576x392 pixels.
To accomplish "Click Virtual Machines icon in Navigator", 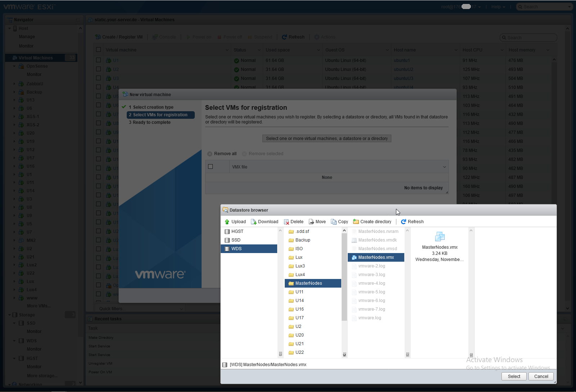I will 15,58.
